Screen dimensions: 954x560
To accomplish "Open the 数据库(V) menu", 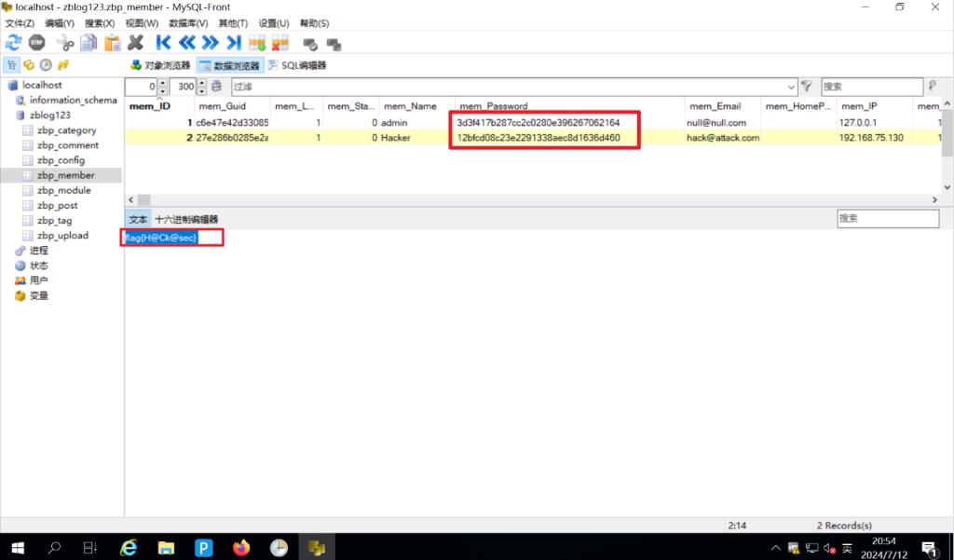I will click(189, 23).
